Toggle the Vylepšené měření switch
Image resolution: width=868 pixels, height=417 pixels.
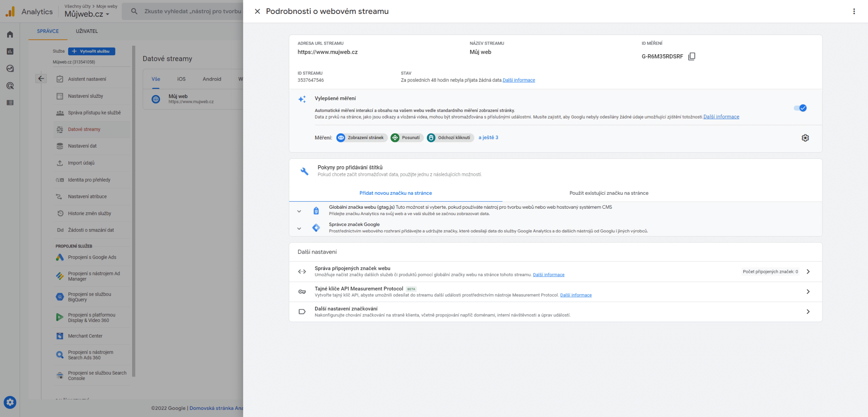click(800, 108)
